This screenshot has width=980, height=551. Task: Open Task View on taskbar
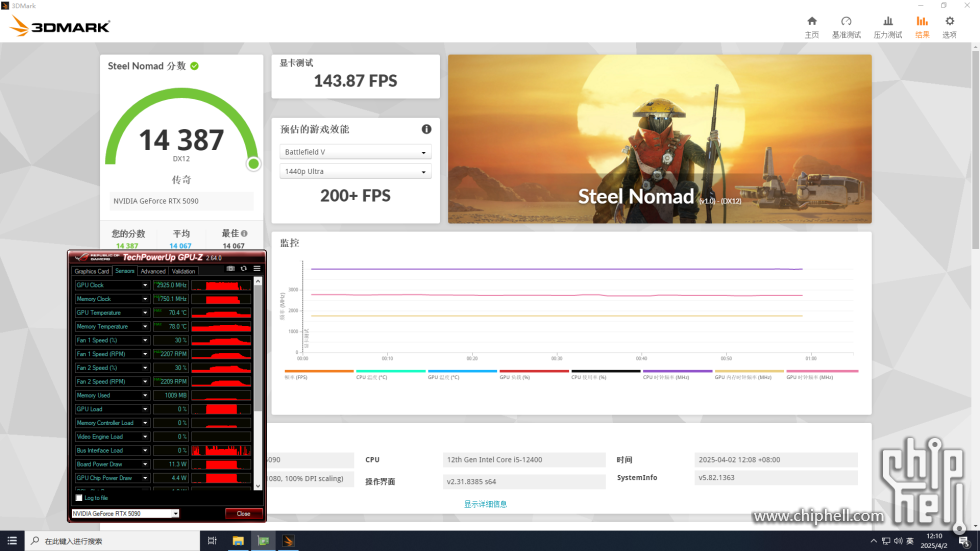tap(212, 541)
